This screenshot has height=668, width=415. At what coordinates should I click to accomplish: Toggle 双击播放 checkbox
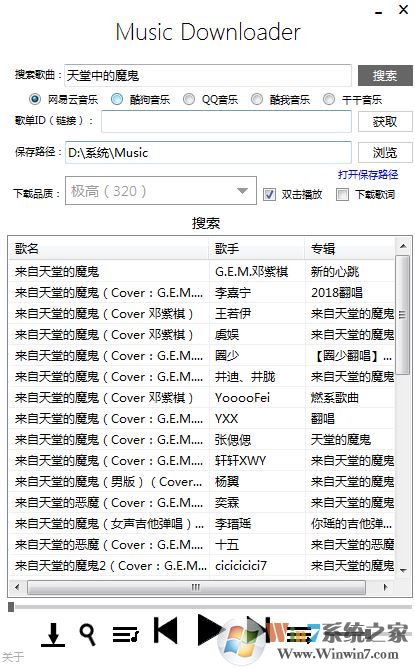pyautogui.click(x=269, y=194)
